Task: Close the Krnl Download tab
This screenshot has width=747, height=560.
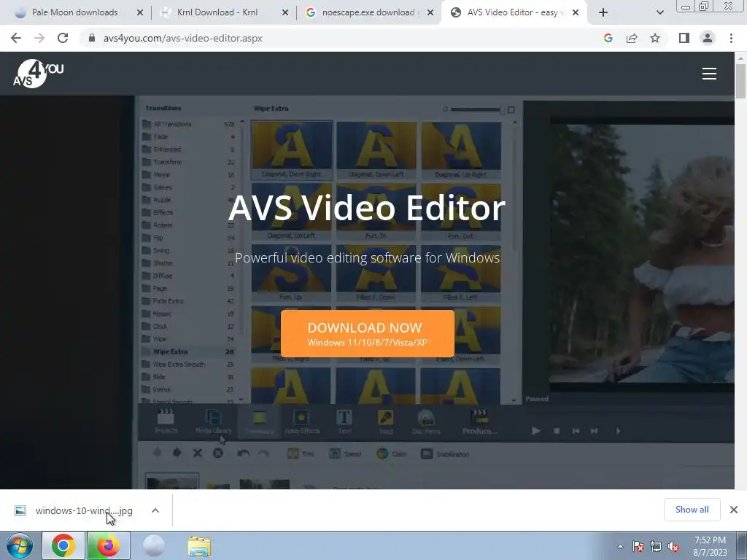Action: [x=285, y=13]
